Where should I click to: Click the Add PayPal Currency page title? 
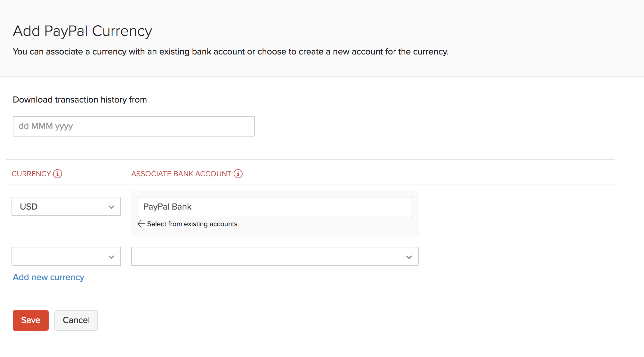[82, 31]
